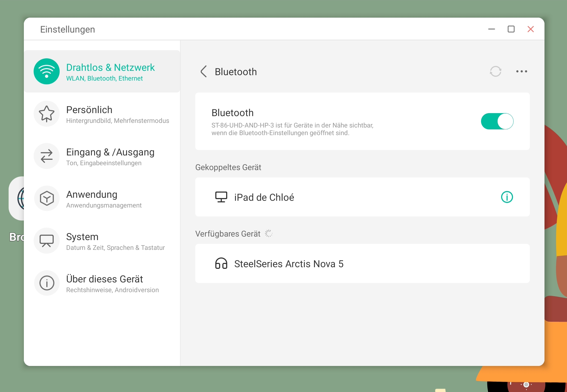The width and height of the screenshot is (567, 392).
Task: Click the browser icon on the desktop
Action: pos(17,198)
